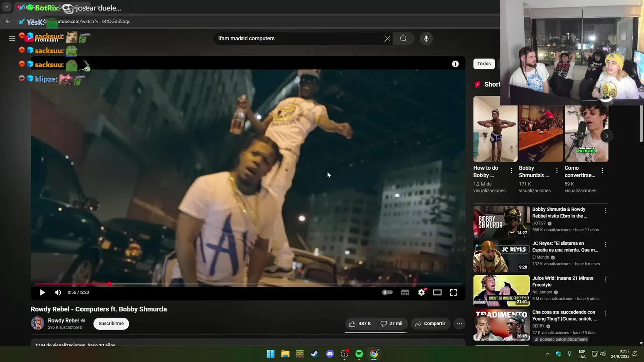The image size is (644, 362).
Task: Switch to theater mode view
Action: tap(437, 292)
